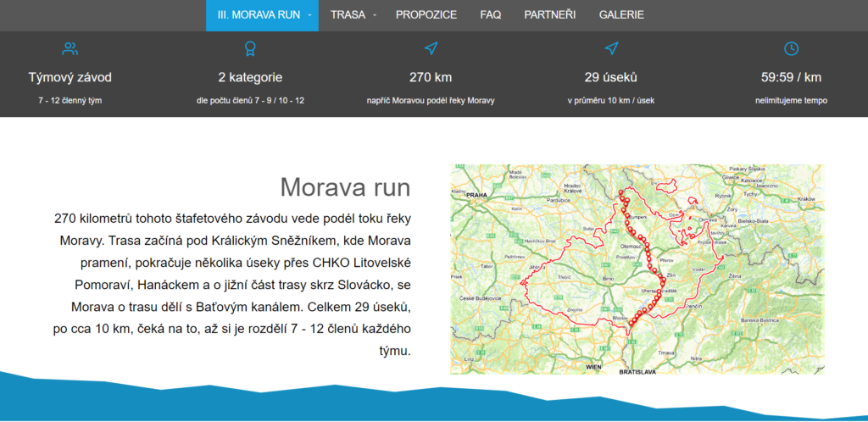The image size is (868, 422).
Task: Open the Morava route map image
Action: [637, 269]
